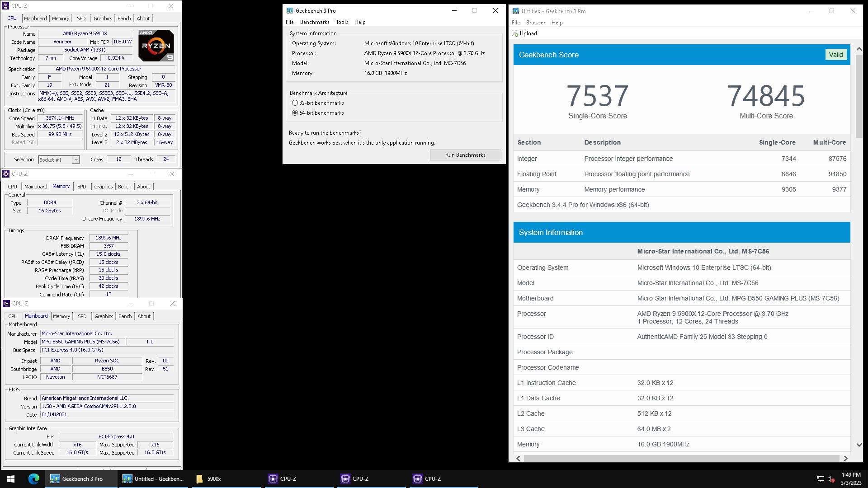
Task: Select 64-bit benchmarks radio button
Action: click(x=295, y=113)
